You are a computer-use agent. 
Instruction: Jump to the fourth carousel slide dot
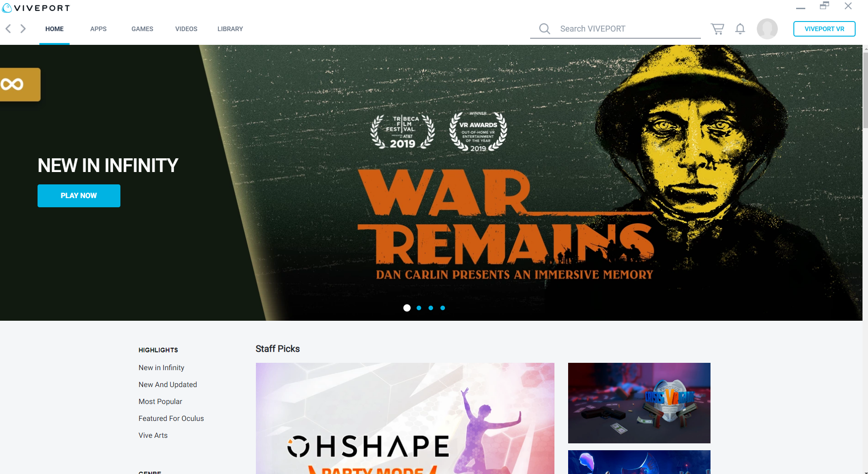point(443,308)
